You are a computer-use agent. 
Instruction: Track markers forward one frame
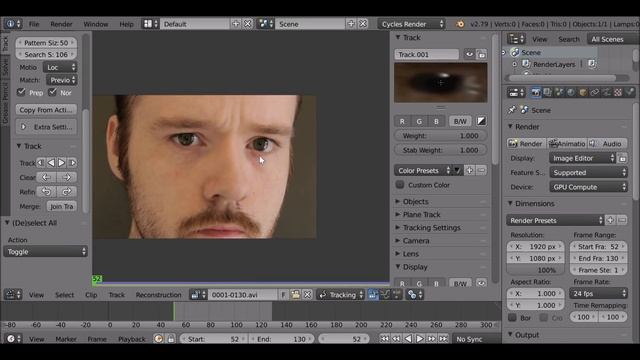point(72,163)
